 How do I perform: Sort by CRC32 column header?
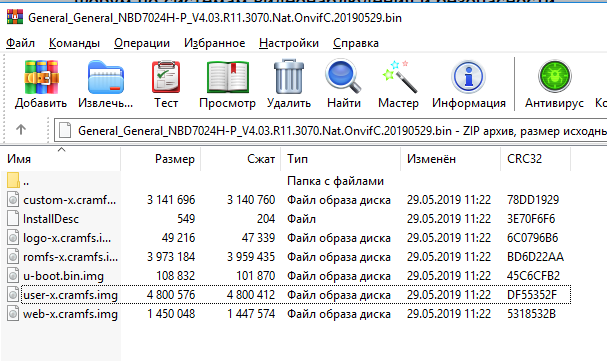536,159
